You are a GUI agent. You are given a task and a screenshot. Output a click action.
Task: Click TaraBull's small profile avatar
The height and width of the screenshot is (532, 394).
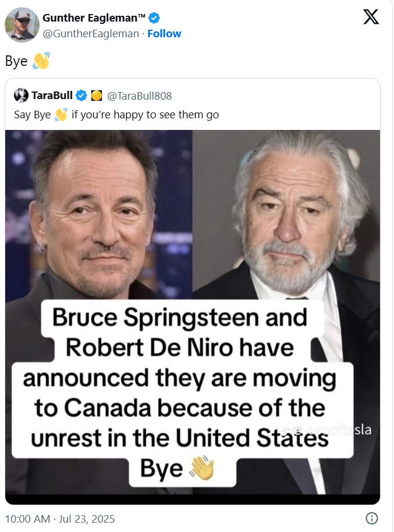click(21, 96)
